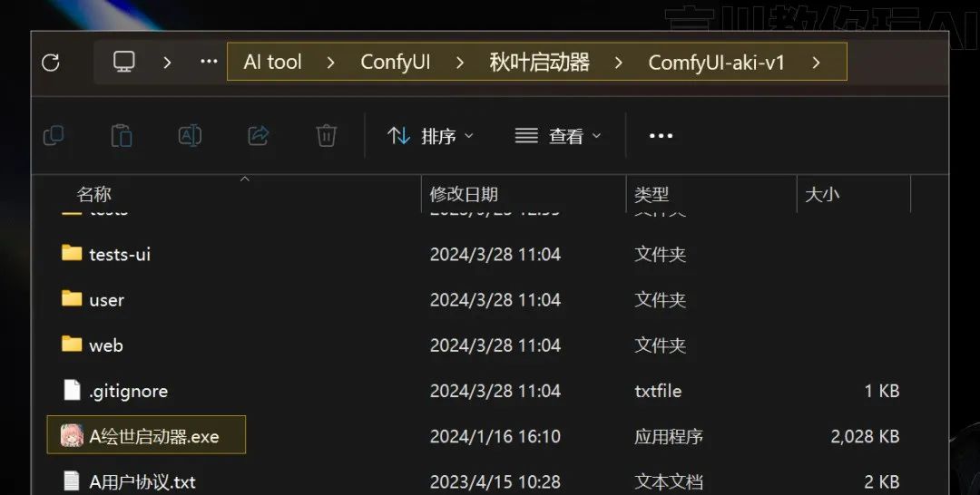This screenshot has width=980, height=495.
Task: Click the tests-ui row modified date
Action: click(x=495, y=254)
